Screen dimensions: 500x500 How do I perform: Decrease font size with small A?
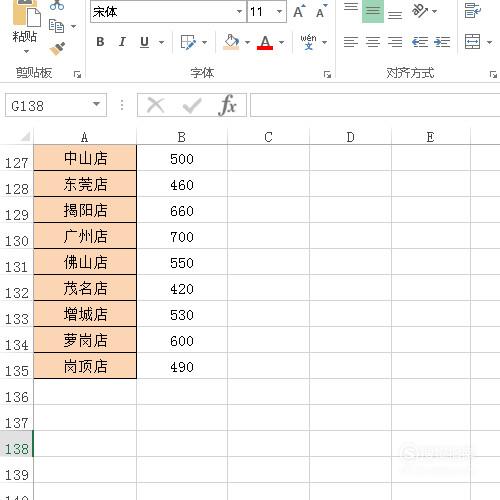(x=321, y=12)
